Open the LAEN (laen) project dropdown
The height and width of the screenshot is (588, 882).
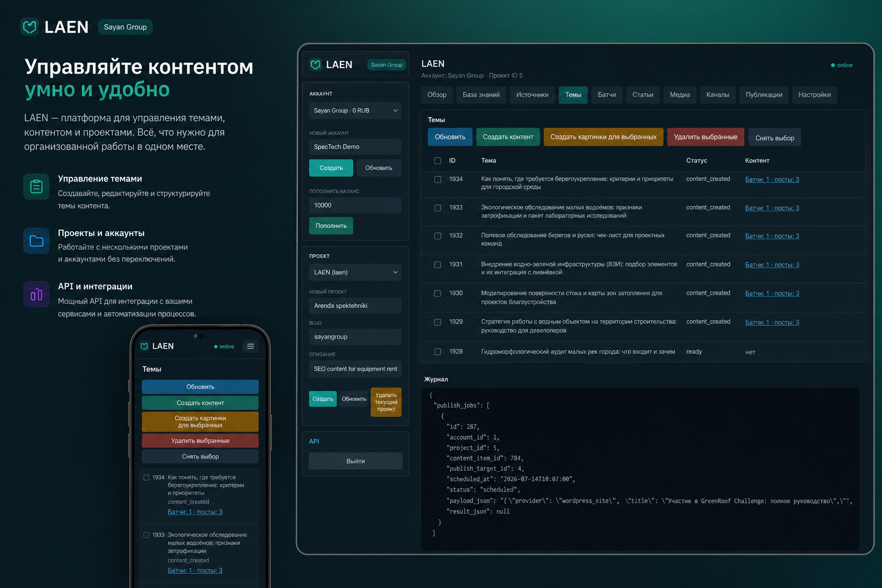click(x=355, y=272)
